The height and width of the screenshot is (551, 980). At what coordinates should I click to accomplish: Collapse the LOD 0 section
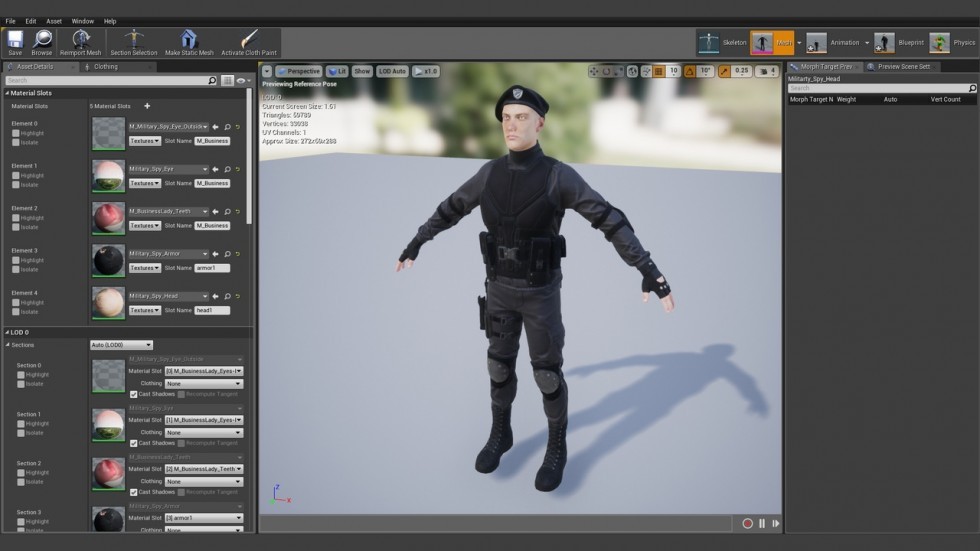[x=8, y=332]
